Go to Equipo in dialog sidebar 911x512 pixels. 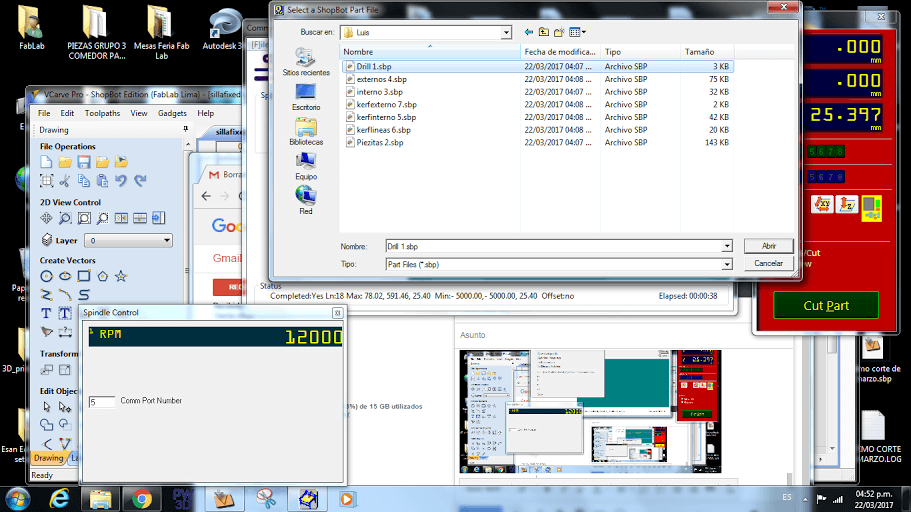[x=306, y=167]
